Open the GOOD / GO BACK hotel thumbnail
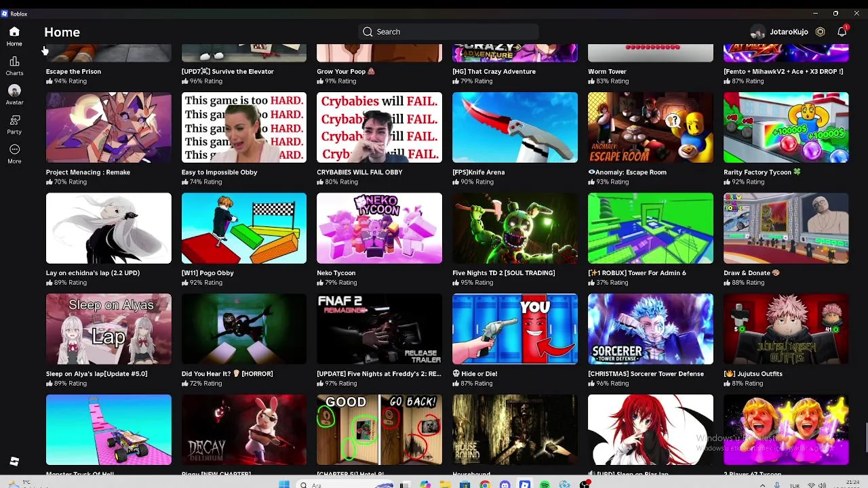The image size is (868, 488). (x=379, y=430)
